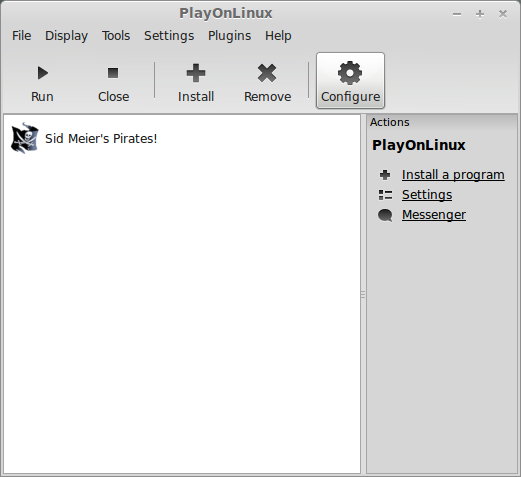Open the Plugins menu
This screenshot has height=477, width=521.
(229, 36)
